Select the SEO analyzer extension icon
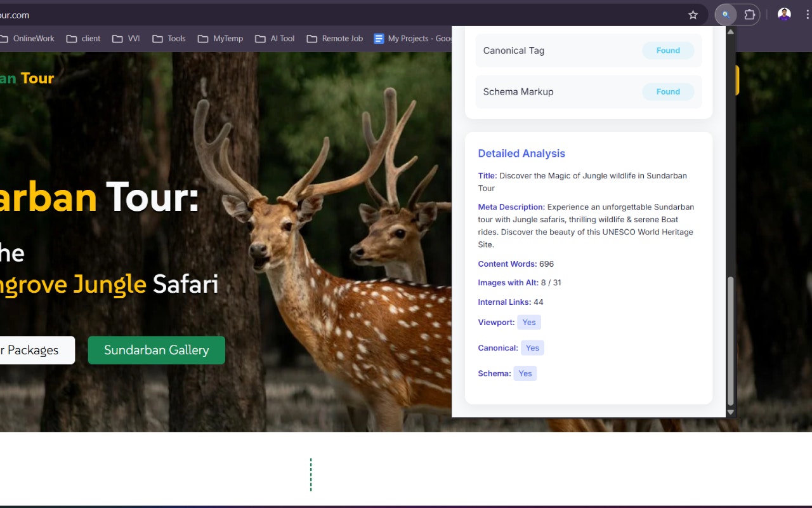 click(724, 14)
